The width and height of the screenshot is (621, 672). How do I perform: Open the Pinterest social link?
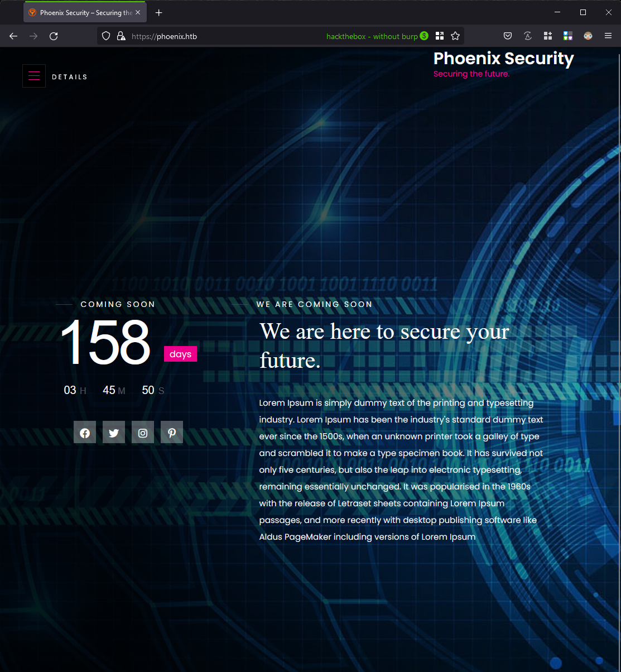click(x=172, y=433)
